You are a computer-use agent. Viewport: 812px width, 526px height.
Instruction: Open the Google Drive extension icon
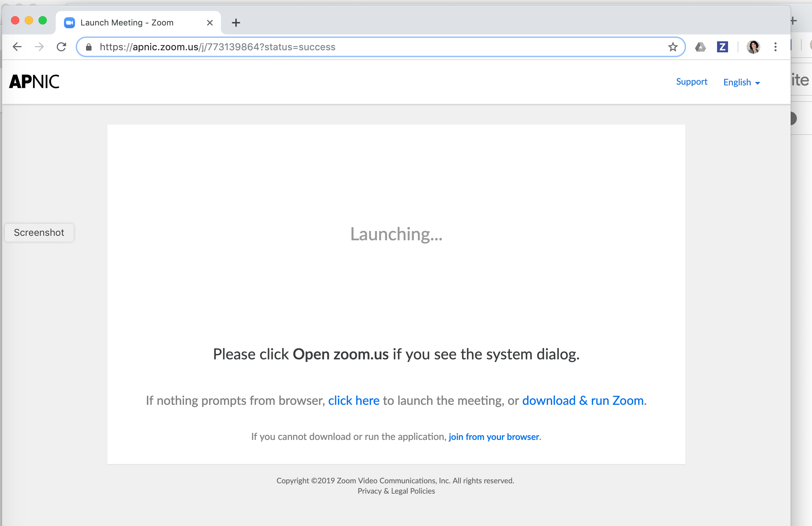[x=700, y=47]
